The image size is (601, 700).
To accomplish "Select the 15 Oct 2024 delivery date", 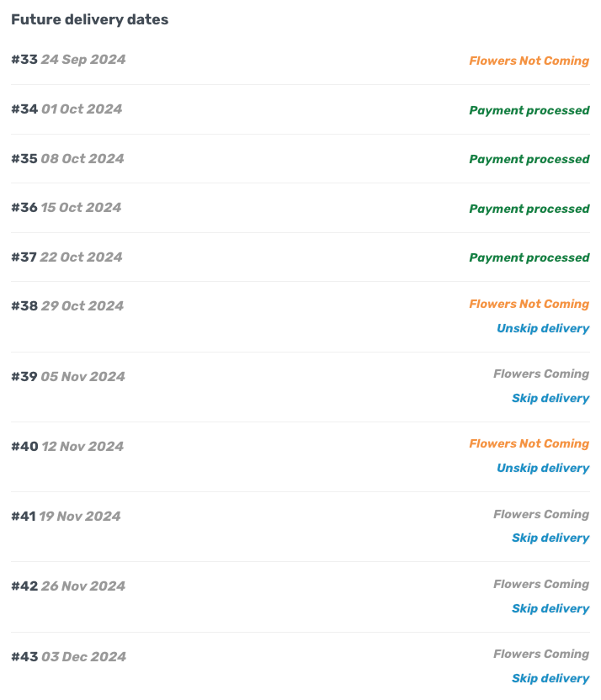I will click(81, 207).
